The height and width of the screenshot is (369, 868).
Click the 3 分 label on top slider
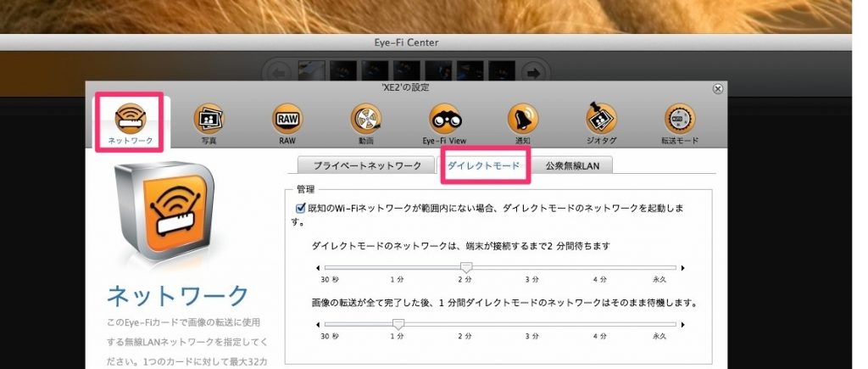pos(532,280)
